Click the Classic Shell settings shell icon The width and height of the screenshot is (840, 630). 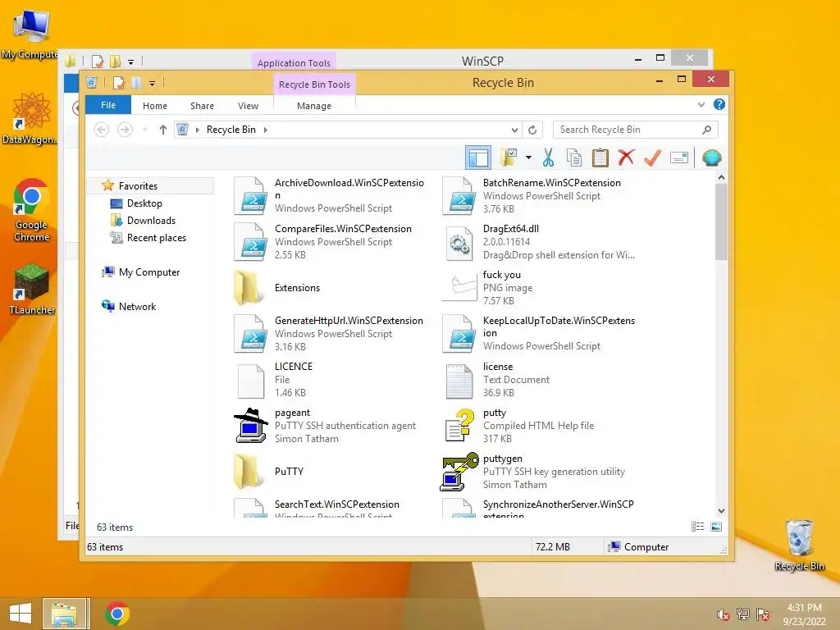(x=711, y=157)
